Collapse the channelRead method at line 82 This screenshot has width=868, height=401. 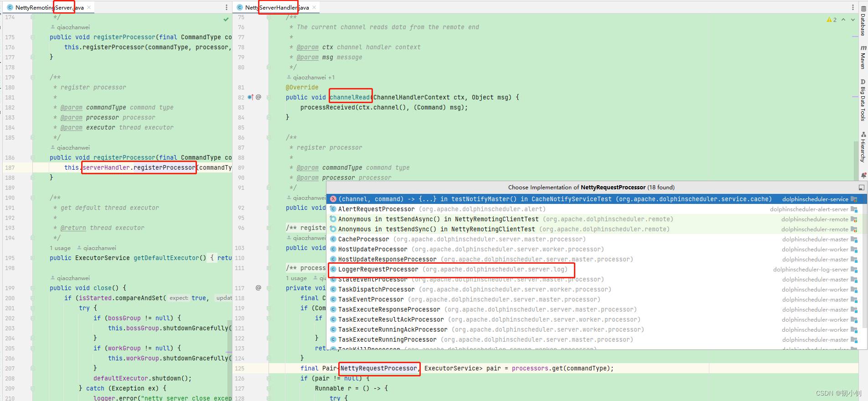(x=269, y=97)
